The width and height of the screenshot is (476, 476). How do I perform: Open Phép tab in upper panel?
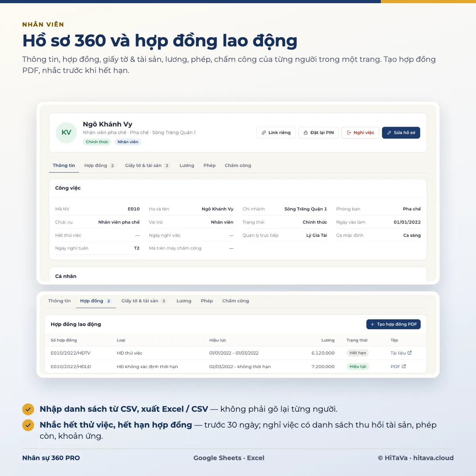[x=209, y=165]
